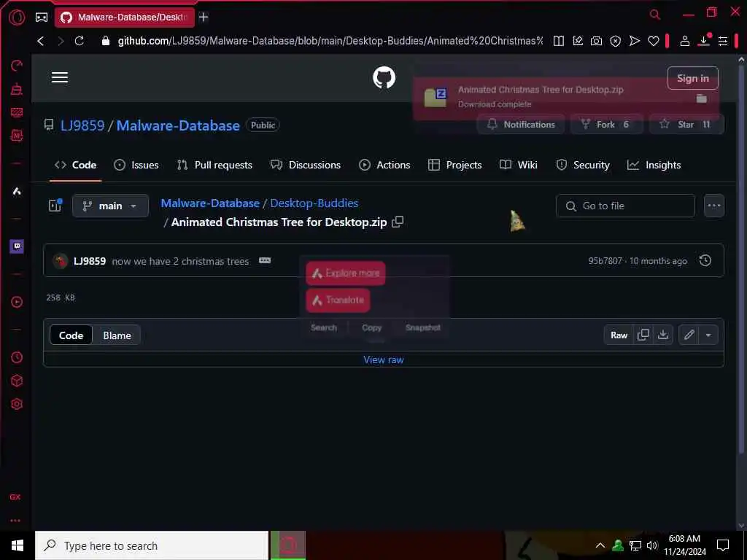Open the downloads icon in toolbar

704,41
